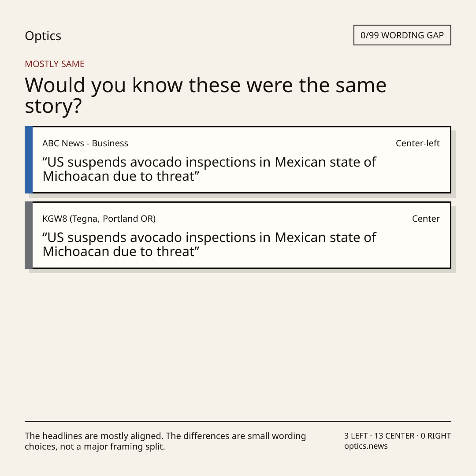Click the blue bias color bar
This screenshot has width=476, height=476.
(x=29, y=160)
